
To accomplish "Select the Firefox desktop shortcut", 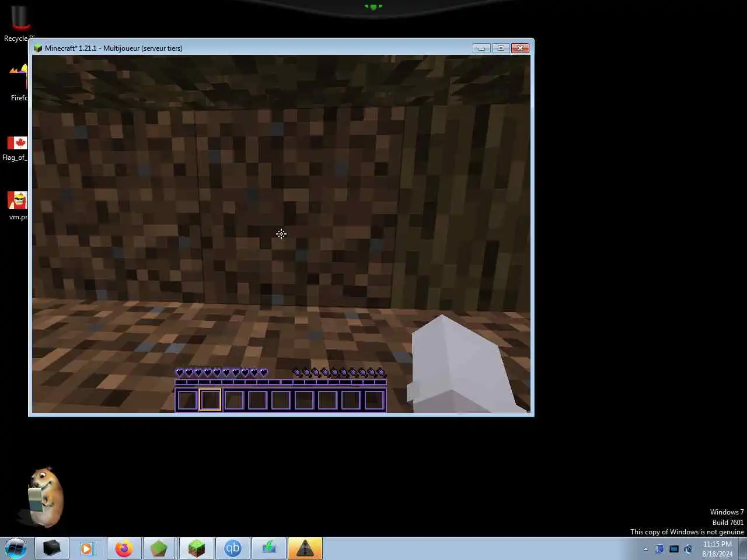I will 18,83.
